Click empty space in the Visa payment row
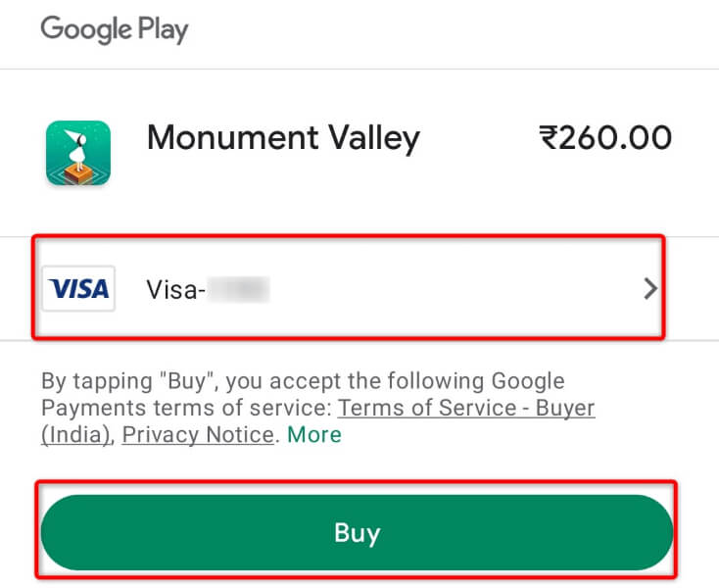The image size is (719, 588). tap(451, 289)
